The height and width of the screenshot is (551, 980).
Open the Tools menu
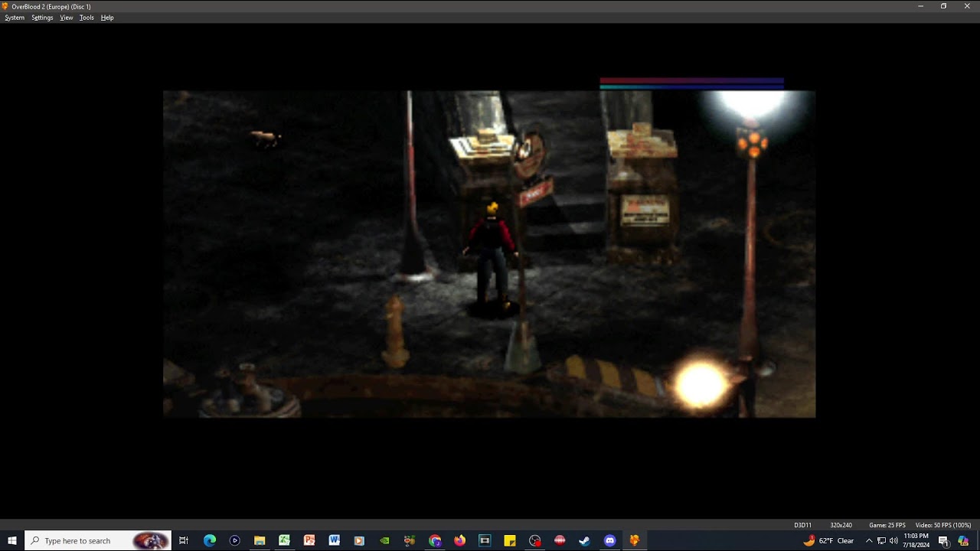point(87,18)
